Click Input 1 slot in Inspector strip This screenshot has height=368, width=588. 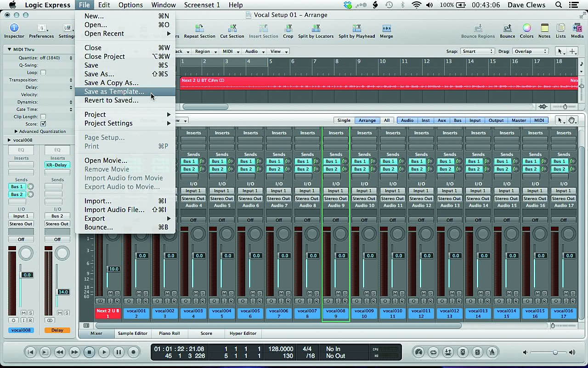[x=21, y=216]
